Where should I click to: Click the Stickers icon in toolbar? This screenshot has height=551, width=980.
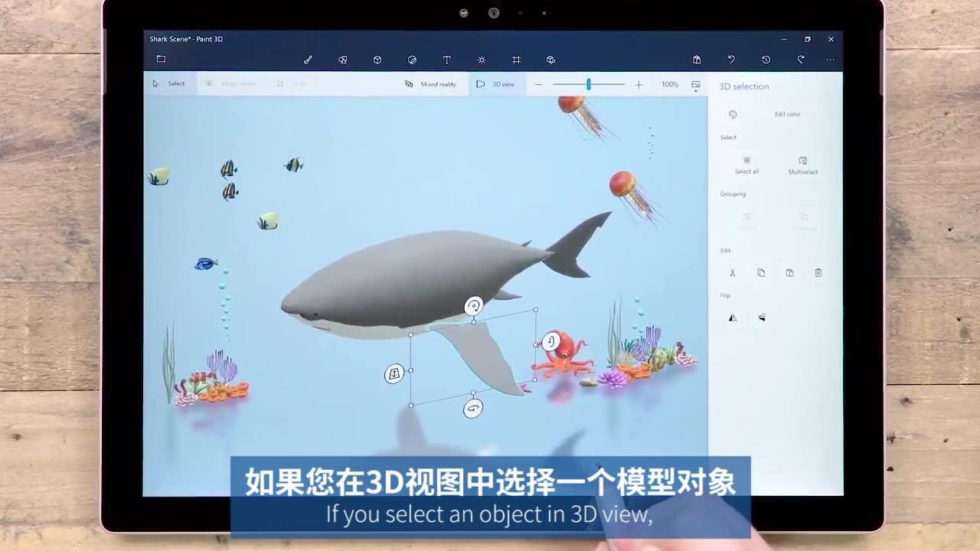click(412, 59)
